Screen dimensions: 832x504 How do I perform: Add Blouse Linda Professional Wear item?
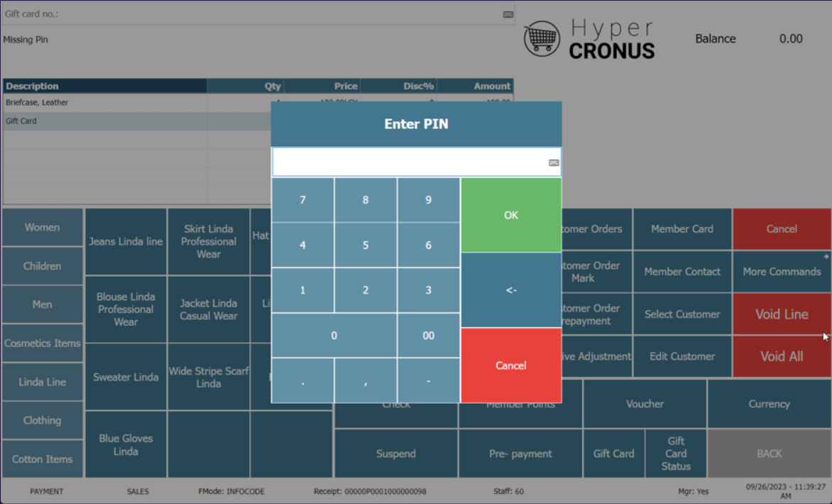(x=126, y=309)
